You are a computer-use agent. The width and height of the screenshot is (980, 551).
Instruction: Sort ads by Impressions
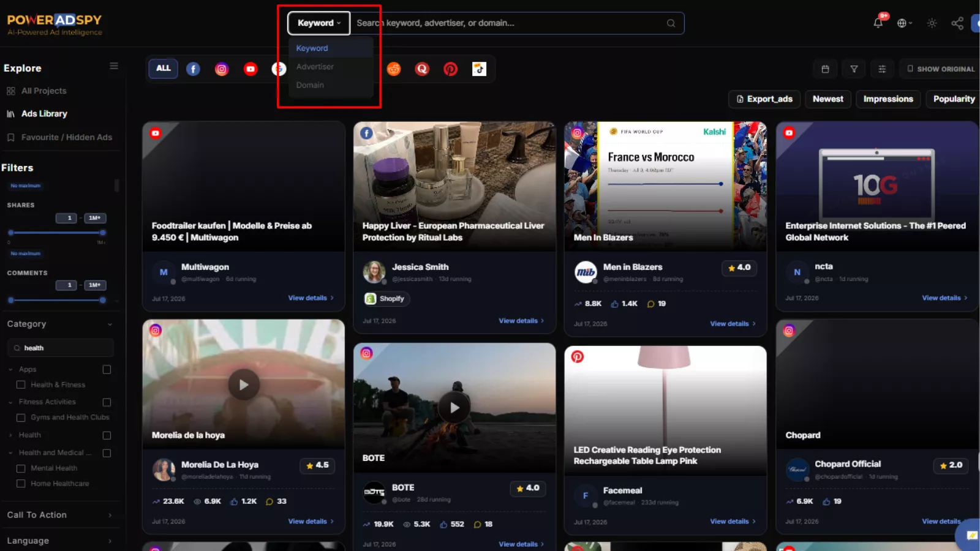pyautogui.click(x=888, y=99)
